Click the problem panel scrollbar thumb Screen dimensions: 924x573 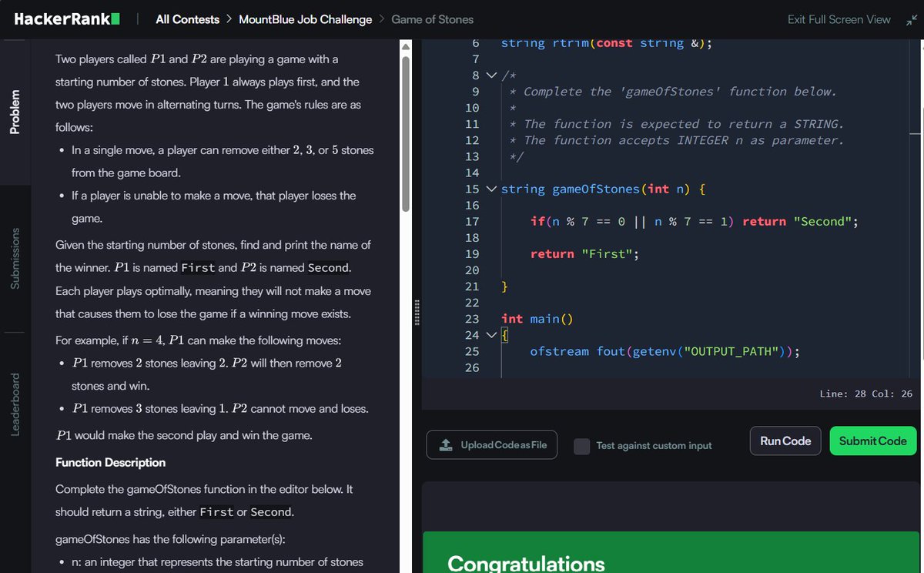(x=406, y=132)
